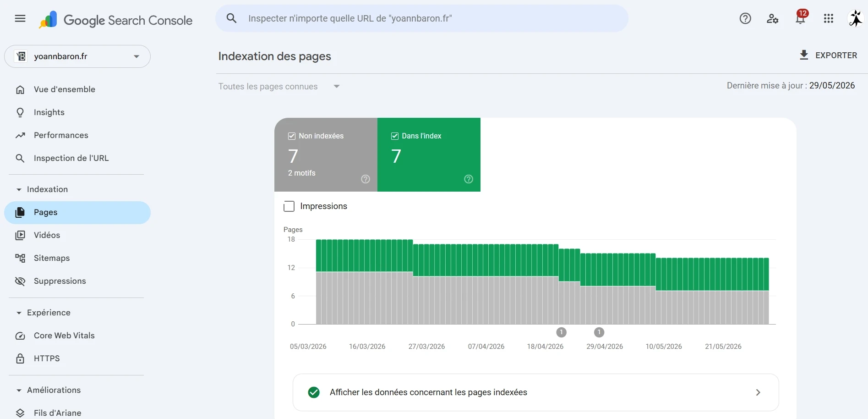Click the Indexation des pages heading
868x419 pixels.
pos(274,56)
